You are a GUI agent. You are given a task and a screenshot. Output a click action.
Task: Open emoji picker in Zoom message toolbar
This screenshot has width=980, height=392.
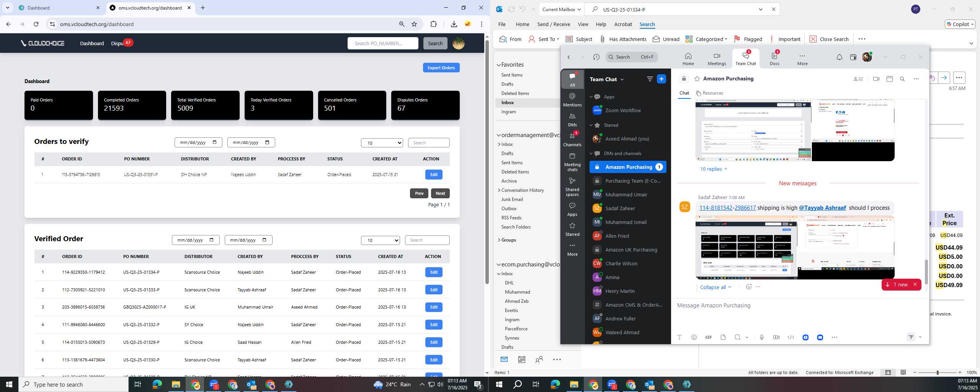pos(694,337)
